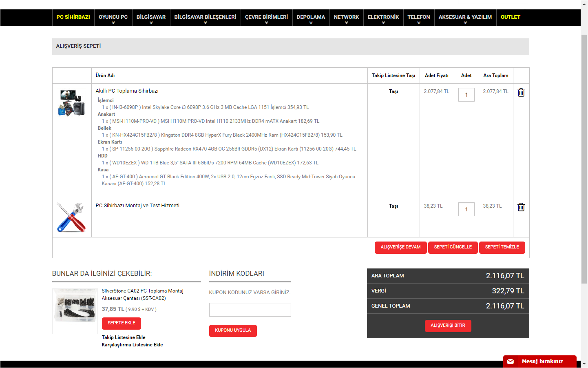
Task: Click Takip Listesine Ekle link
Action: [124, 337]
